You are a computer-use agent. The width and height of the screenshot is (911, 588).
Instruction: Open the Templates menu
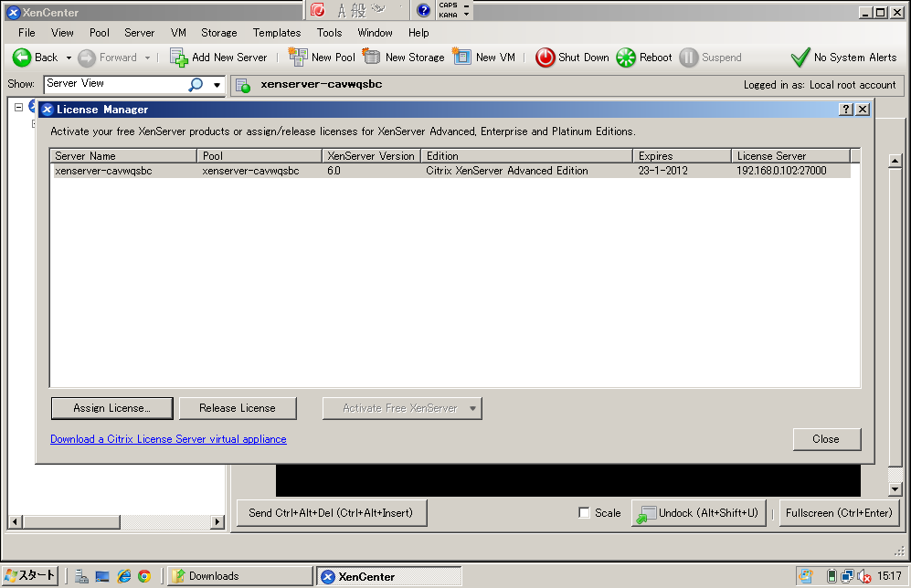pyautogui.click(x=277, y=33)
